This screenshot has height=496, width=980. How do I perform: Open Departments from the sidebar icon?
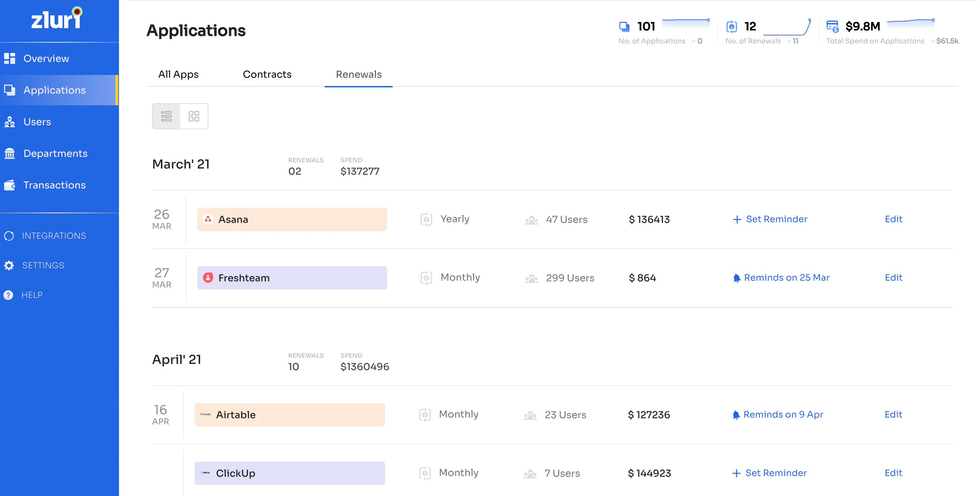(10, 153)
